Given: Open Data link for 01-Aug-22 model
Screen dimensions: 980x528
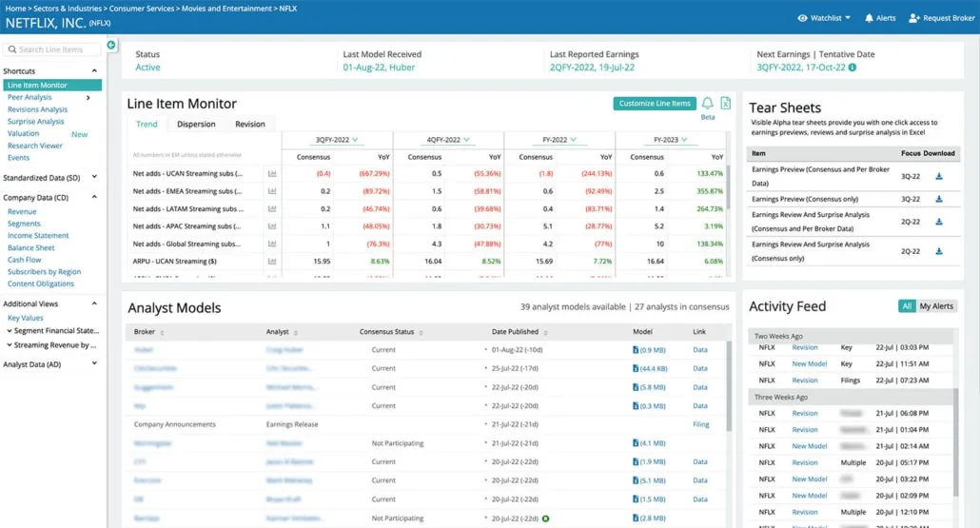Looking at the screenshot, I should [700, 350].
